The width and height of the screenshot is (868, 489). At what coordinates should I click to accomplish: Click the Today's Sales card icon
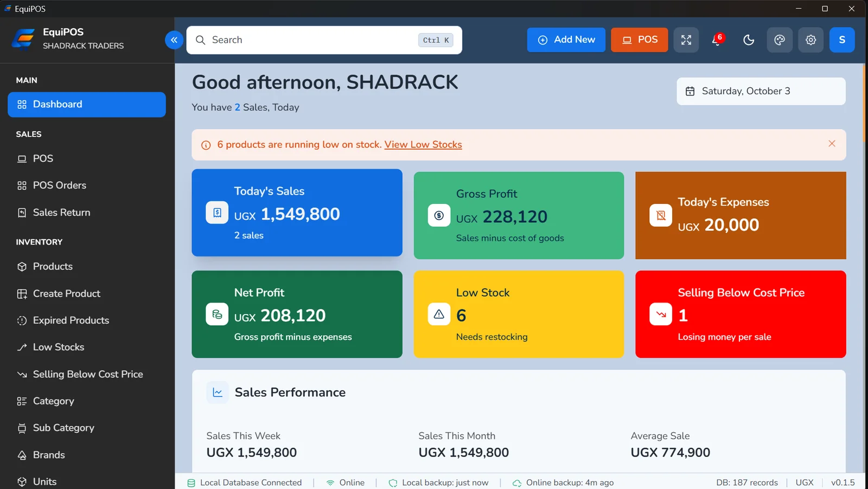click(217, 213)
